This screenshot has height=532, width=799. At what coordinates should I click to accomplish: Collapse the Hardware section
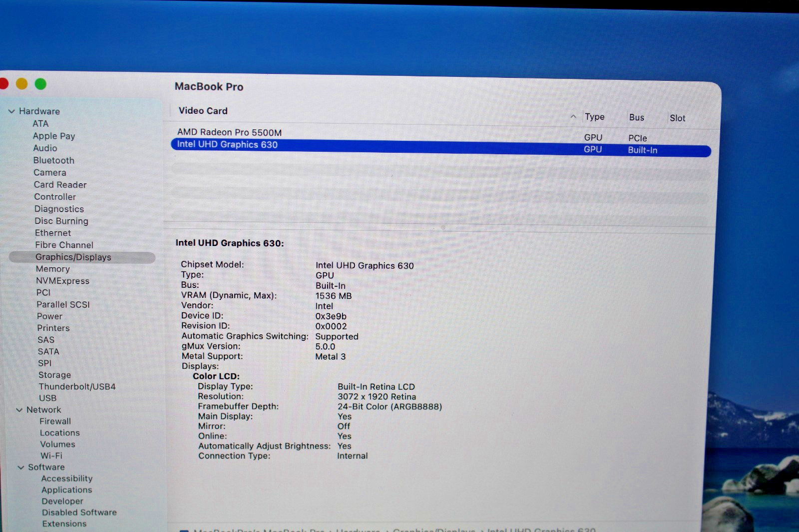(11, 111)
